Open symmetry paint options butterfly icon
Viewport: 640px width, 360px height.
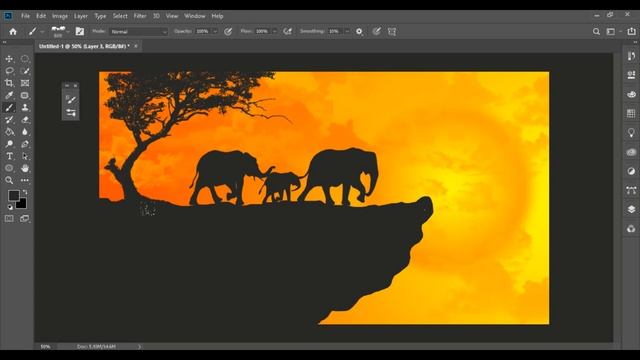click(x=392, y=31)
